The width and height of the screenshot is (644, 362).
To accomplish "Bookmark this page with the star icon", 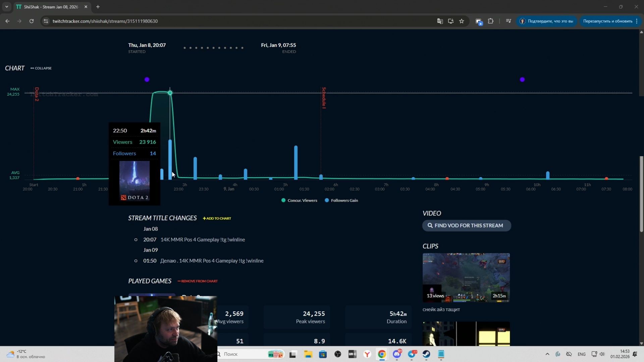I will click(x=462, y=21).
